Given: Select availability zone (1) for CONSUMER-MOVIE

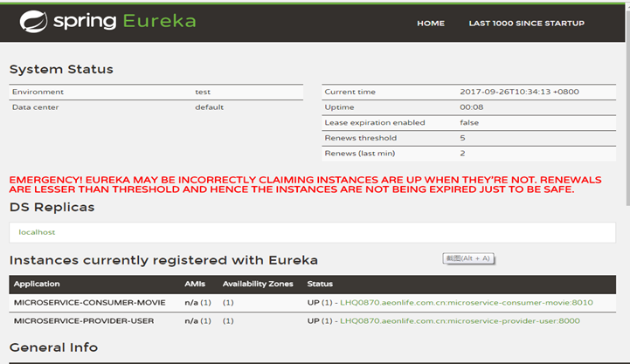Looking at the screenshot, I should click(228, 303).
